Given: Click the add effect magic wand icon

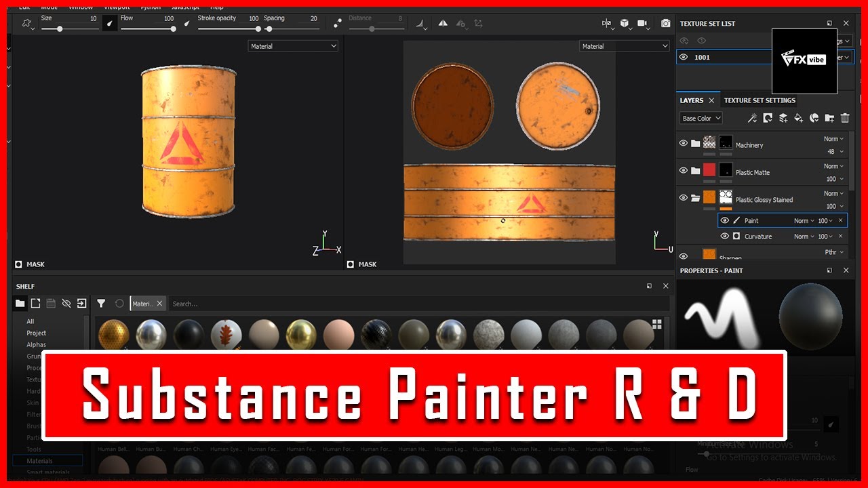Looking at the screenshot, I should (752, 118).
